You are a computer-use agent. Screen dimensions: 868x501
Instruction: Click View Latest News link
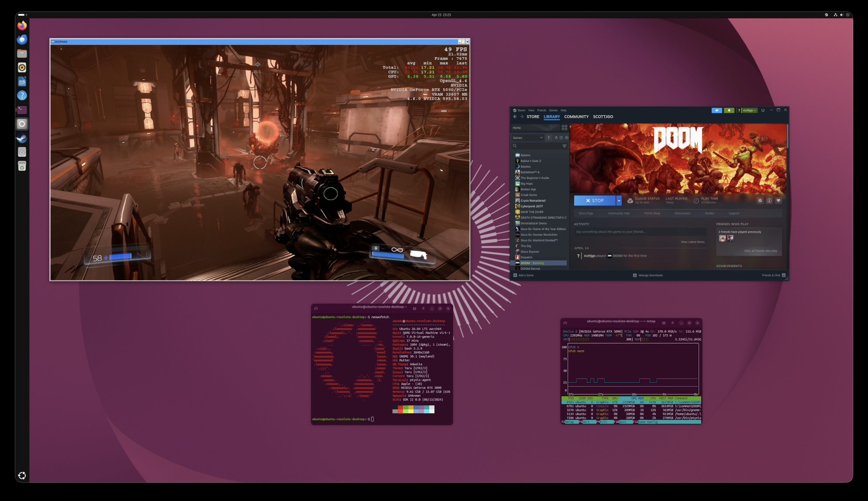[x=692, y=242]
